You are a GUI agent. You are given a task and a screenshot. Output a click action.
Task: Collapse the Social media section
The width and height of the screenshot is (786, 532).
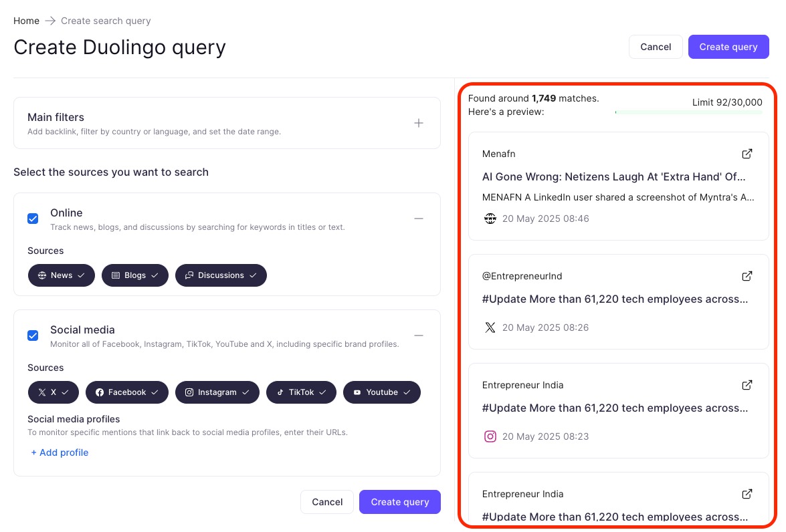coord(419,336)
